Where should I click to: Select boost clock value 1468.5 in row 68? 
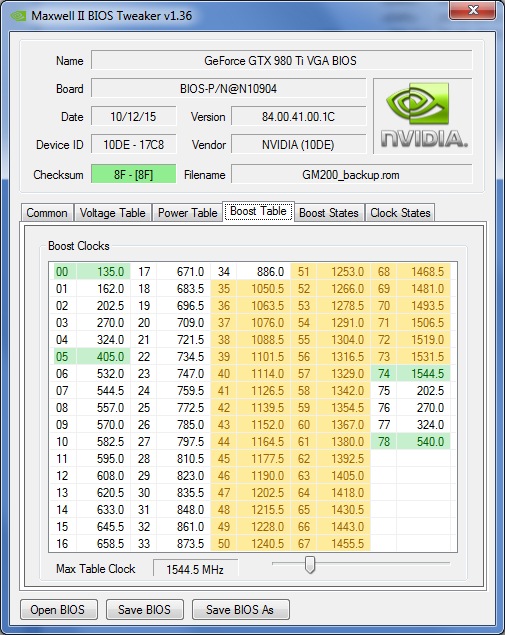(x=424, y=272)
